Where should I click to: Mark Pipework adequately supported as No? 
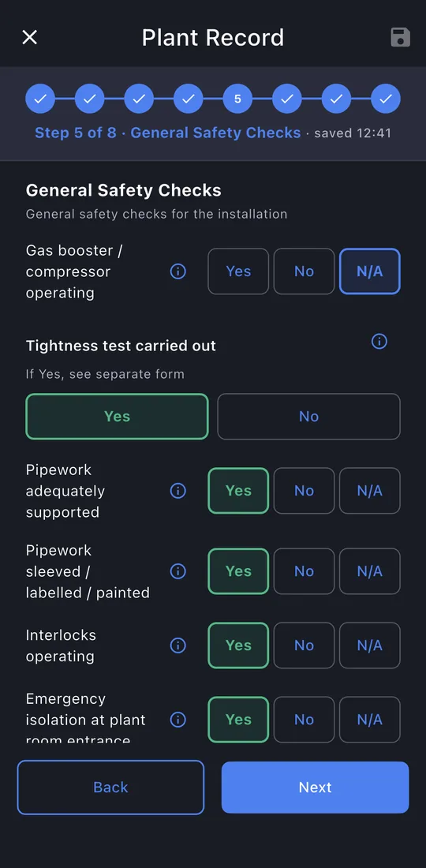click(304, 491)
